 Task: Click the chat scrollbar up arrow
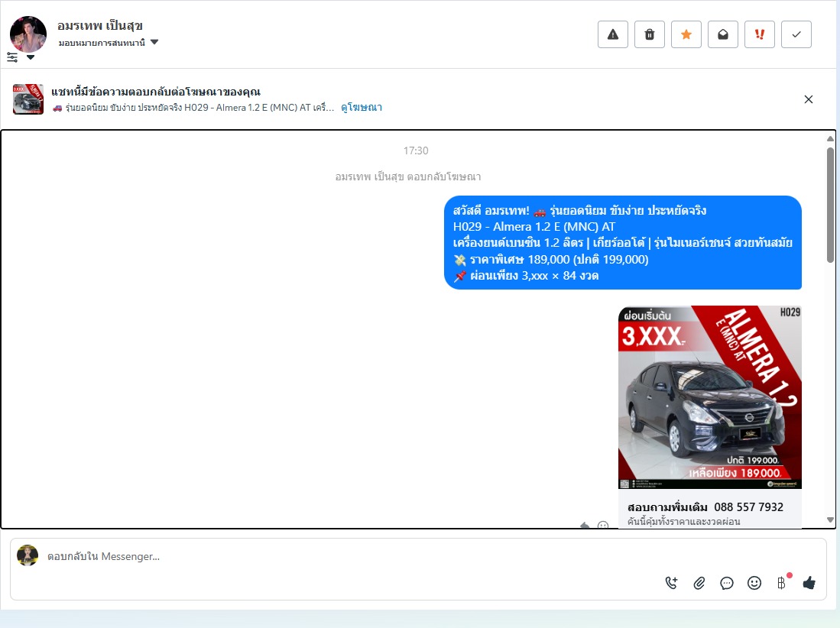tap(830, 138)
